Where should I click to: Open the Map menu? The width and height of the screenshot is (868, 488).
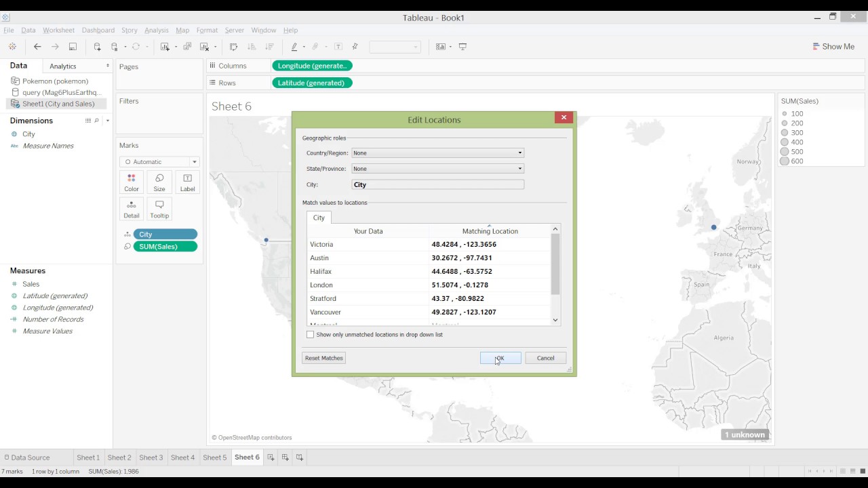(x=182, y=30)
